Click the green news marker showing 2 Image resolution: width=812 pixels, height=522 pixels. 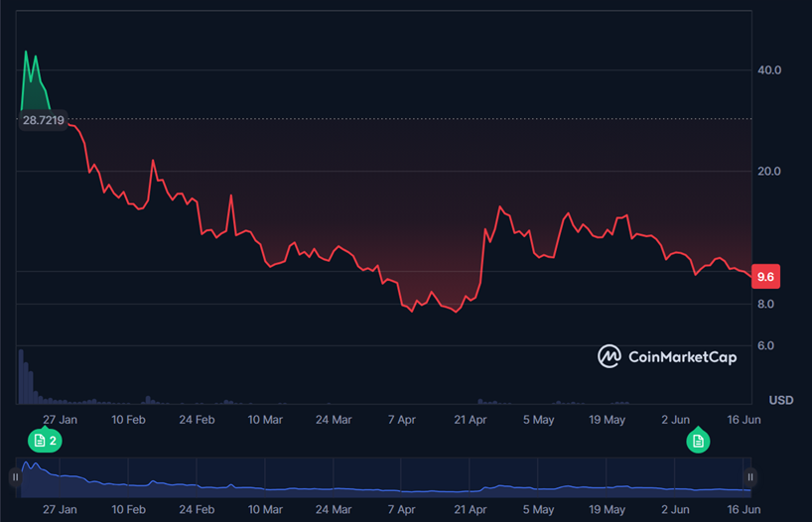coord(45,441)
